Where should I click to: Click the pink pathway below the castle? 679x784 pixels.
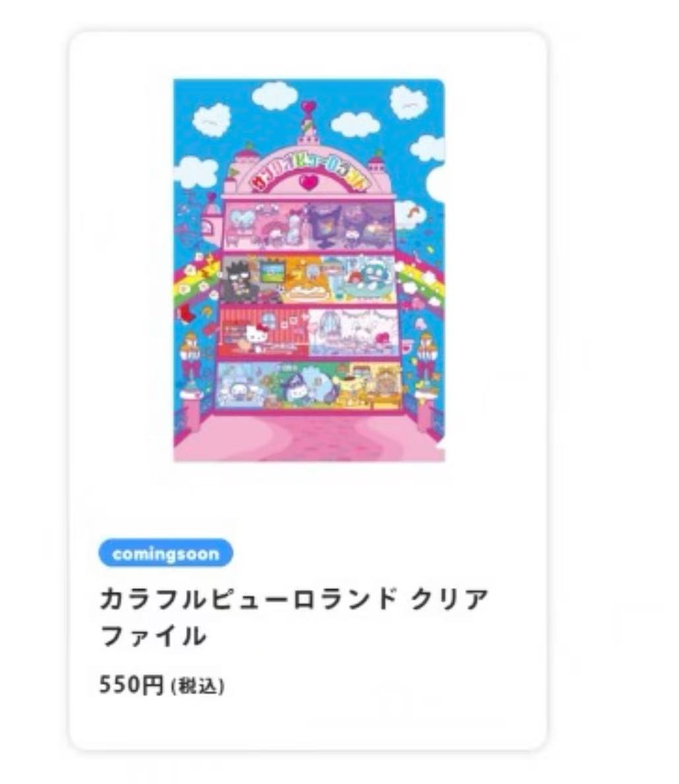point(309,436)
